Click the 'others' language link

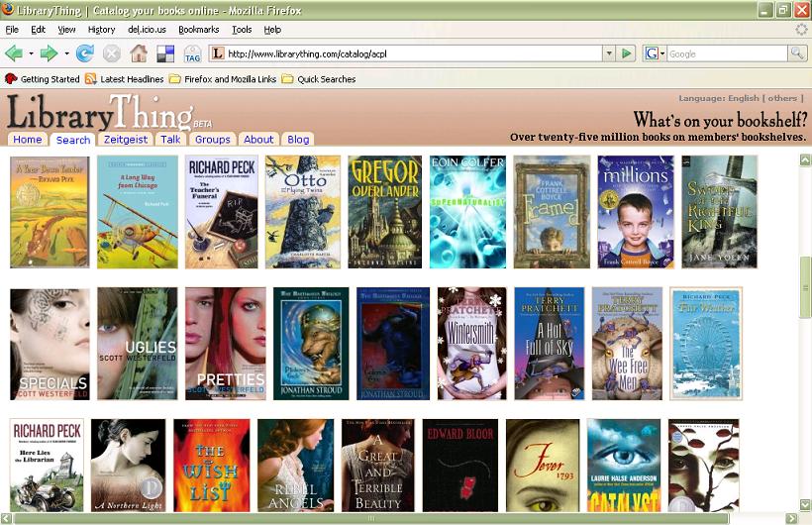click(782, 98)
